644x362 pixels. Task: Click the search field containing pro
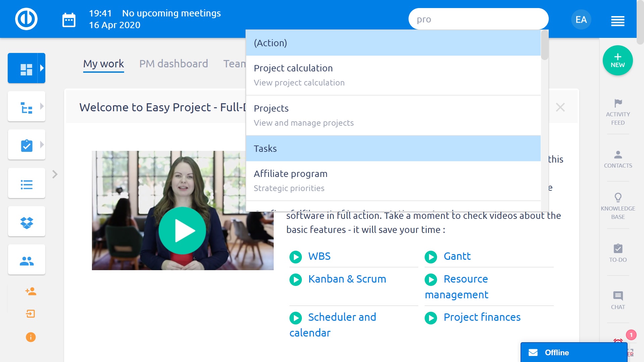tap(478, 19)
